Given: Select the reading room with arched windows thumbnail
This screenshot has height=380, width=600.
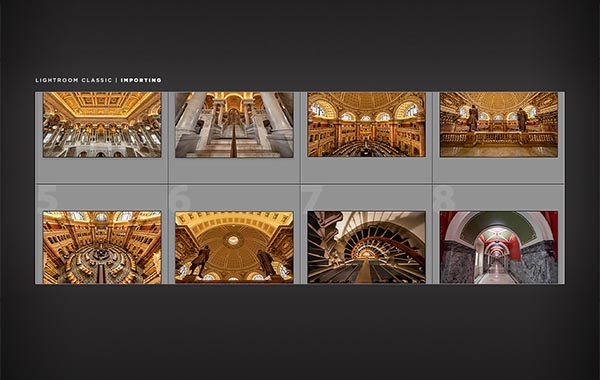Looking at the screenshot, I should click(367, 125).
